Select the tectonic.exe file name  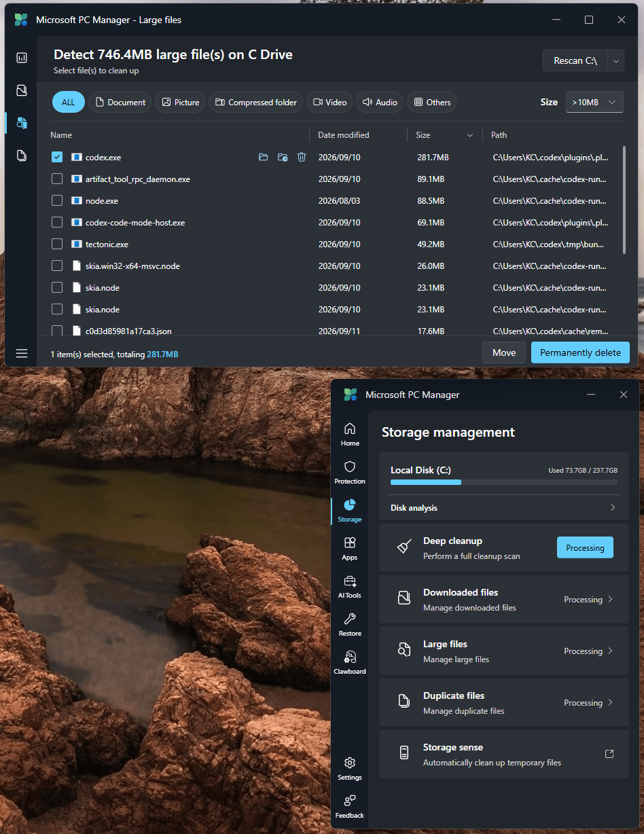pos(107,244)
